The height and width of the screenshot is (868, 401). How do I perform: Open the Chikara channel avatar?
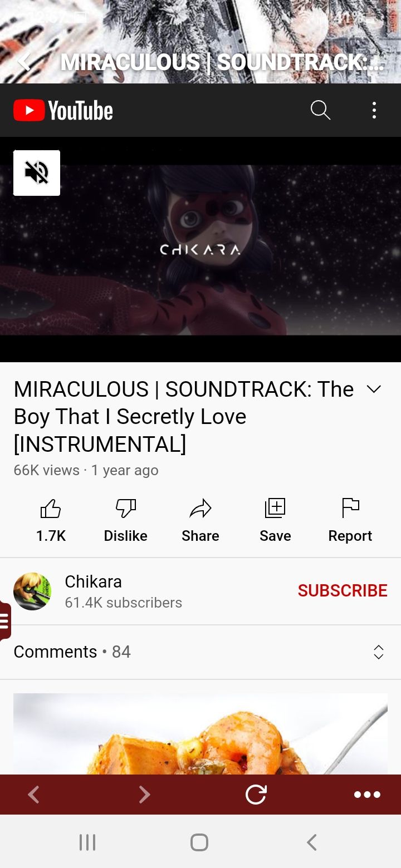(x=32, y=591)
